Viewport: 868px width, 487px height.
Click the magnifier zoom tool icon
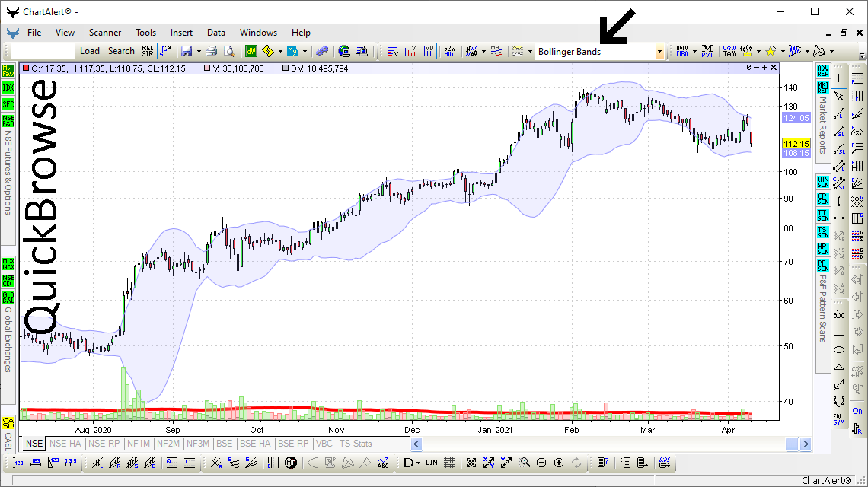point(525,463)
